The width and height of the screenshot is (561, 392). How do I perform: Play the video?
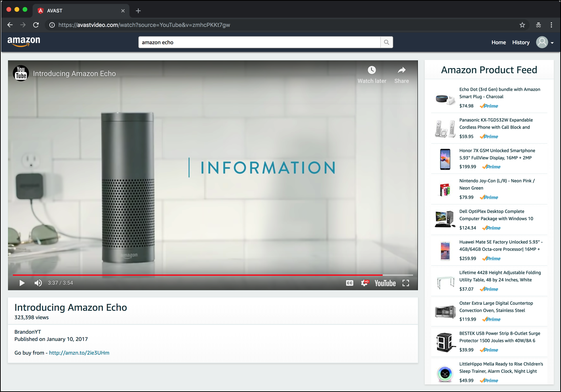pyautogui.click(x=22, y=283)
